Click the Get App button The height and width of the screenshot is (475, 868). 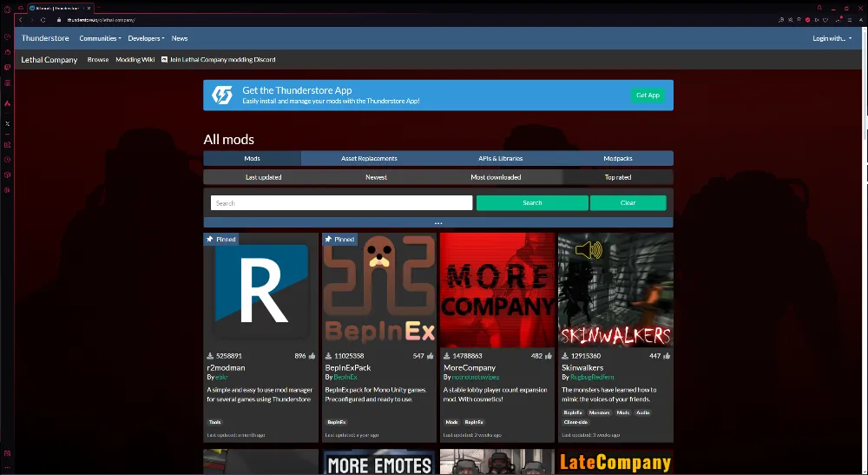pos(648,96)
